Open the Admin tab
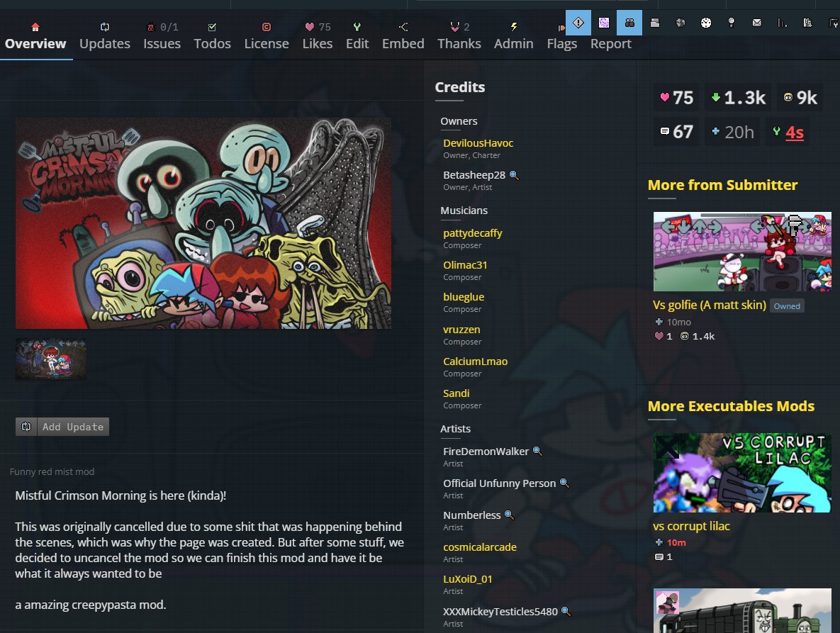The image size is (840, 633). point(514,36)
